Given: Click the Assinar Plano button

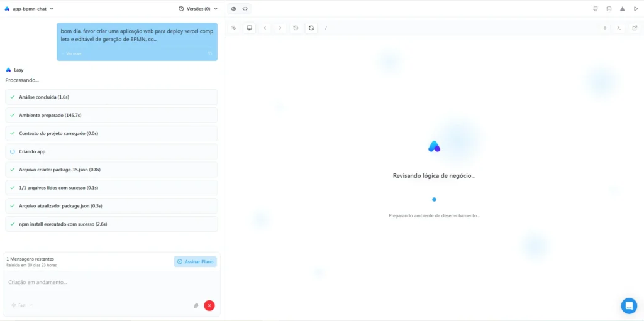Looking at the screenshot, I should pyautogui.click(x=196, y=261).
